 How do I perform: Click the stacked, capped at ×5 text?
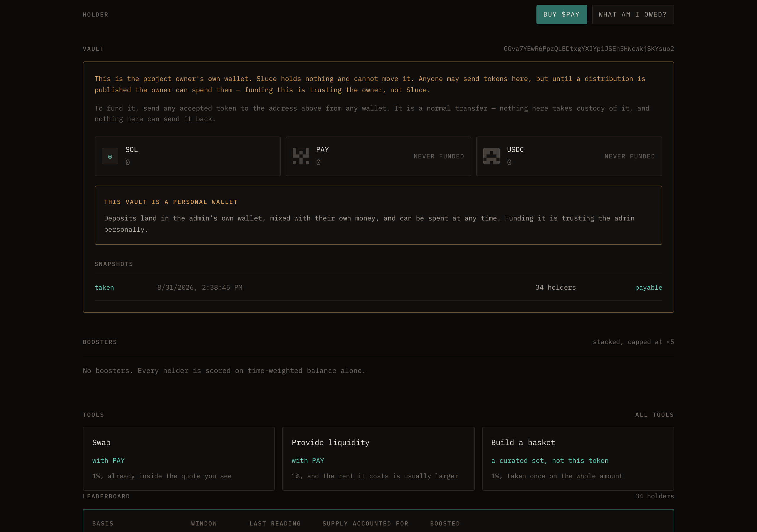[x=633, y=342]
